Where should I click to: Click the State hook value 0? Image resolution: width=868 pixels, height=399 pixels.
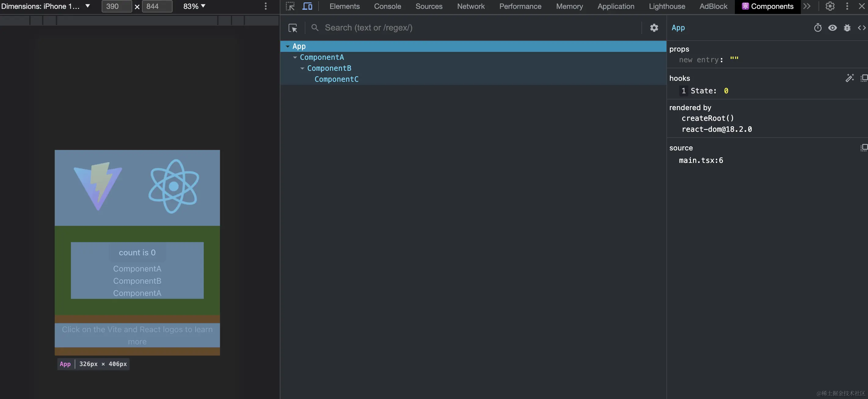click(726, 91)
